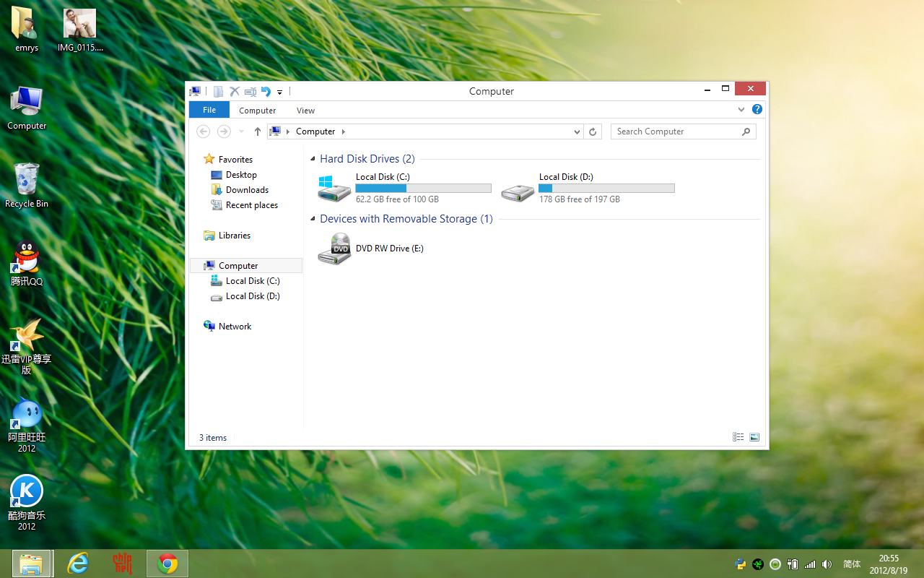Open Recent places in navigation pane
The width and height of the screenshot is (924, 578).
(x=244, y=205)
